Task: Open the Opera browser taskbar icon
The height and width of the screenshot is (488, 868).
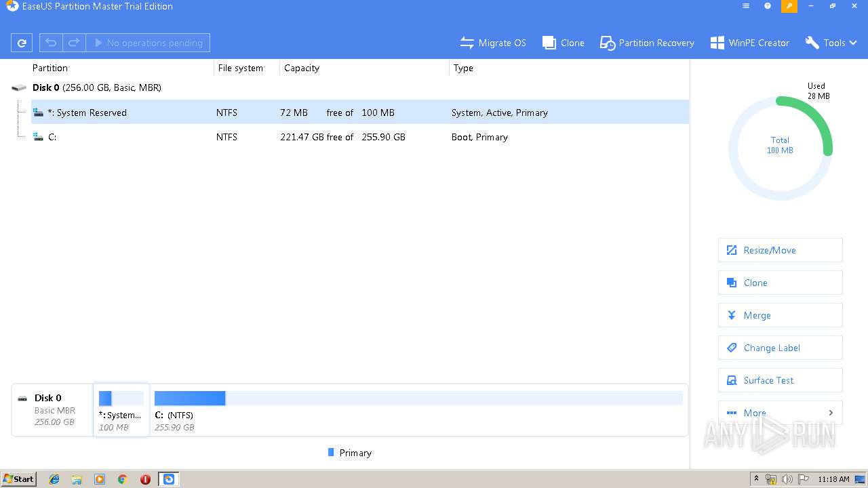Action: (145, 479)
